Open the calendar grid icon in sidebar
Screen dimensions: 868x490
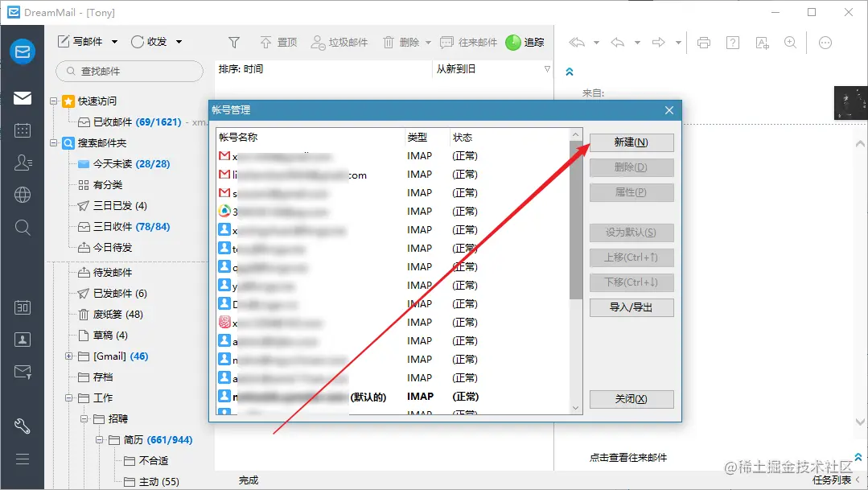point(23,130)
